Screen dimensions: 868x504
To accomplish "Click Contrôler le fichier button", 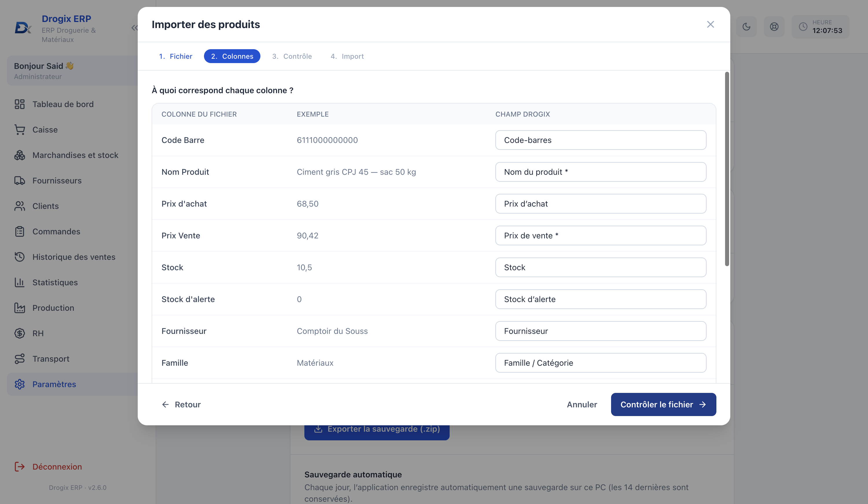I will [x=663, y=404].
